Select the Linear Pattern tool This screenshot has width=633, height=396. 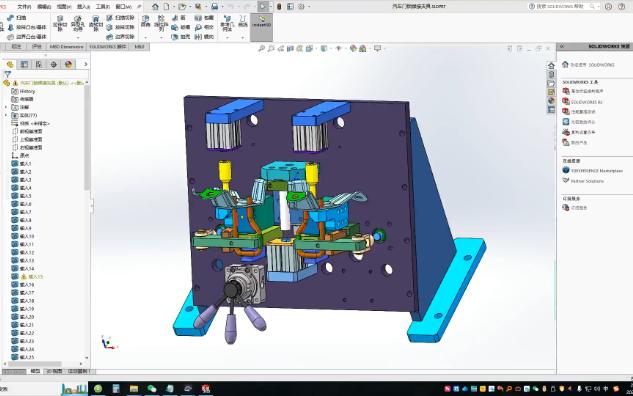pyautogui.click(x=161, y=23)
